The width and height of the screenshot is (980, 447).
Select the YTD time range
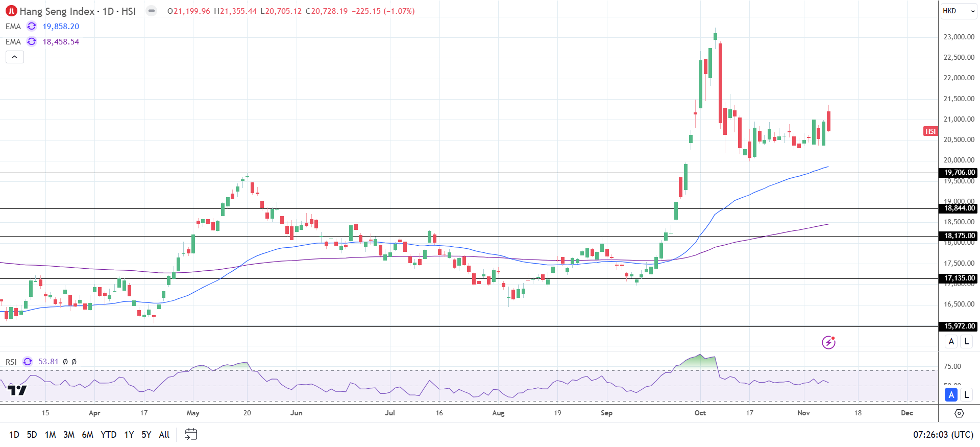[109, 435]
